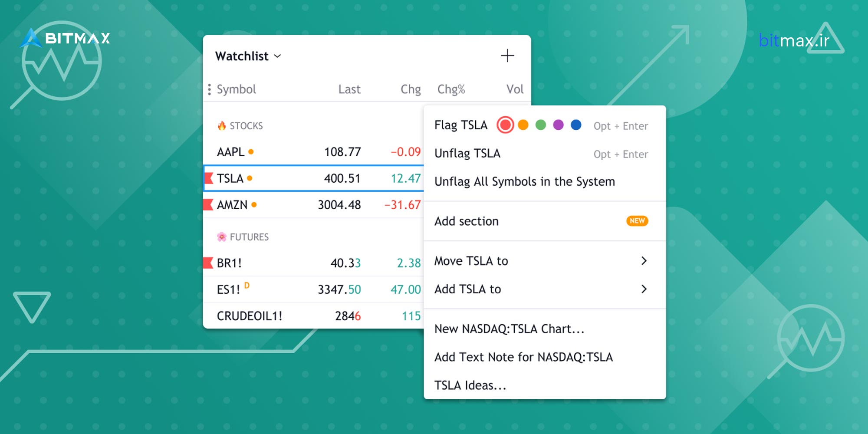
Task: Select the D delay badge next to ES1!
Action: click(247, 285)
